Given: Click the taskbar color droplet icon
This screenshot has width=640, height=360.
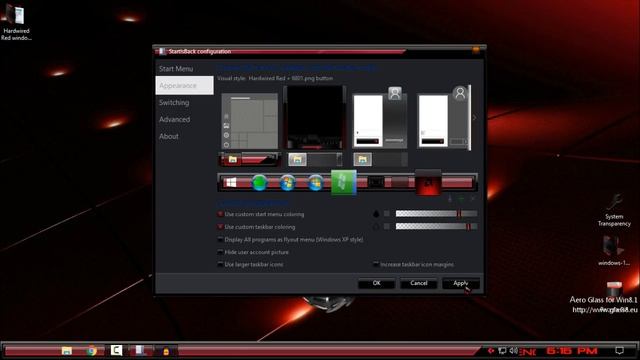Looking at the screenshot, I should [x=376, y=227].
